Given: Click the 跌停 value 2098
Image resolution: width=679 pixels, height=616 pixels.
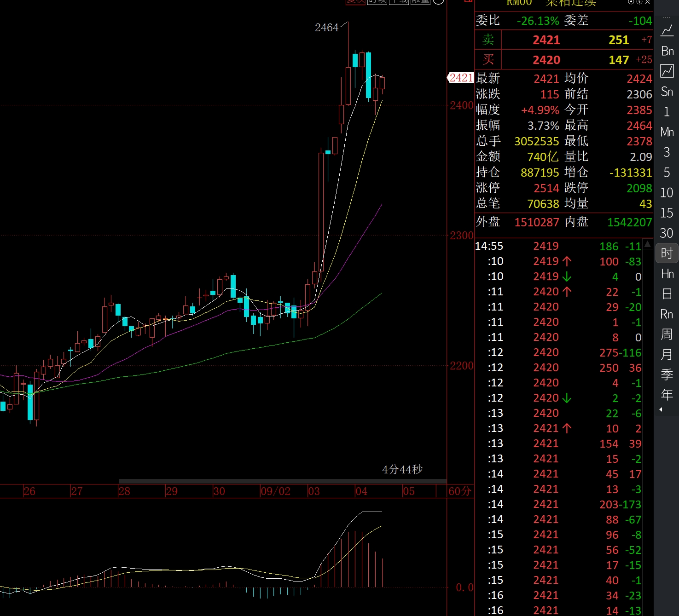Looking at the screenshot, I should [x=639, y=188].
